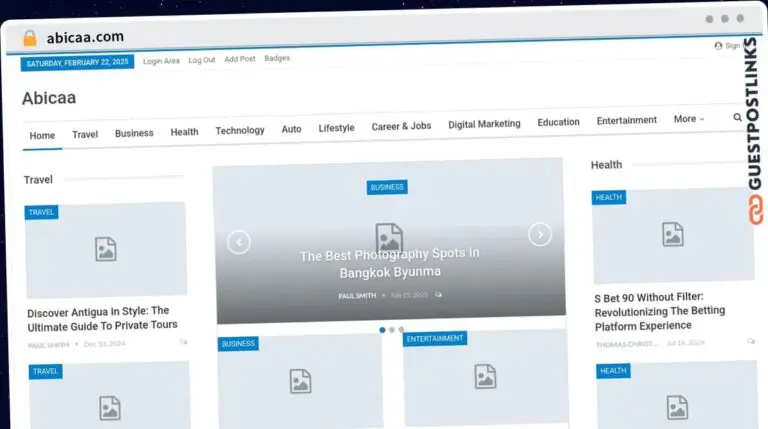Click the Sign In user icon

point(718,46)
